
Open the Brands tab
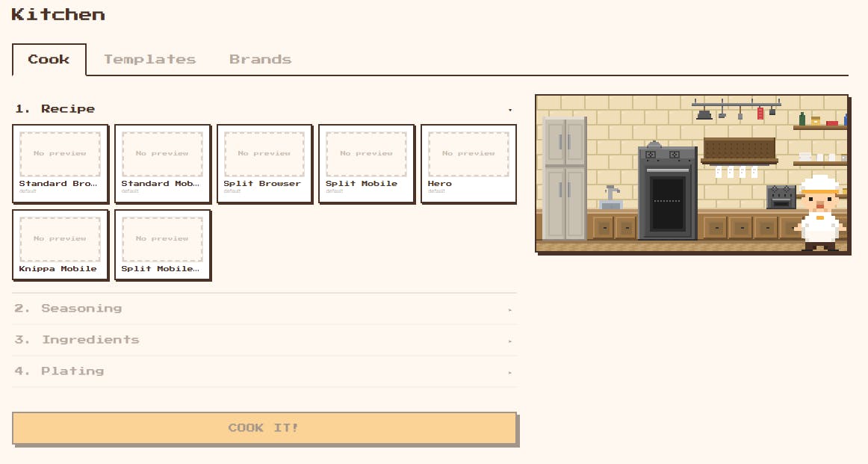coord(260,59)
